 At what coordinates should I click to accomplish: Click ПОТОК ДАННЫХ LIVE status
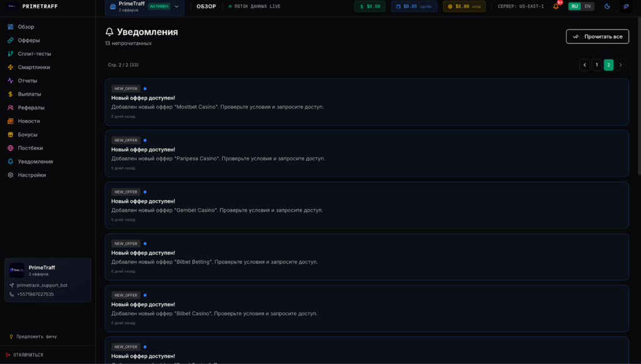[x=257, y=6]
